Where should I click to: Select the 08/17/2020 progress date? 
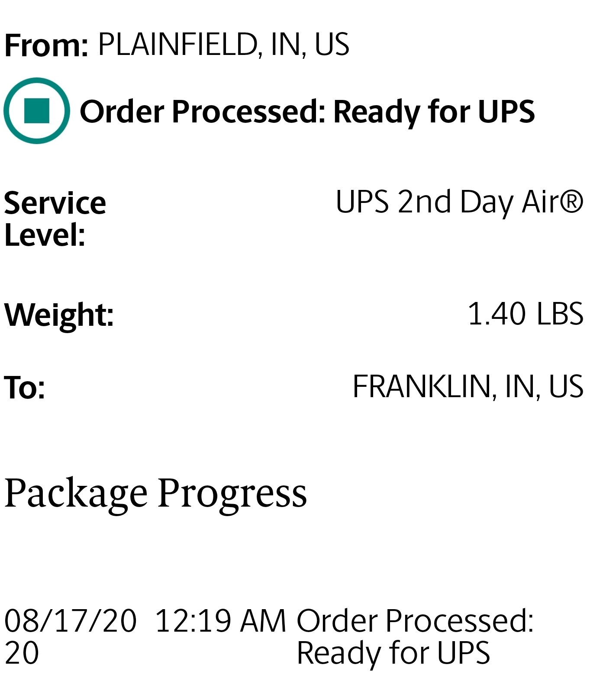coord(71,636)
